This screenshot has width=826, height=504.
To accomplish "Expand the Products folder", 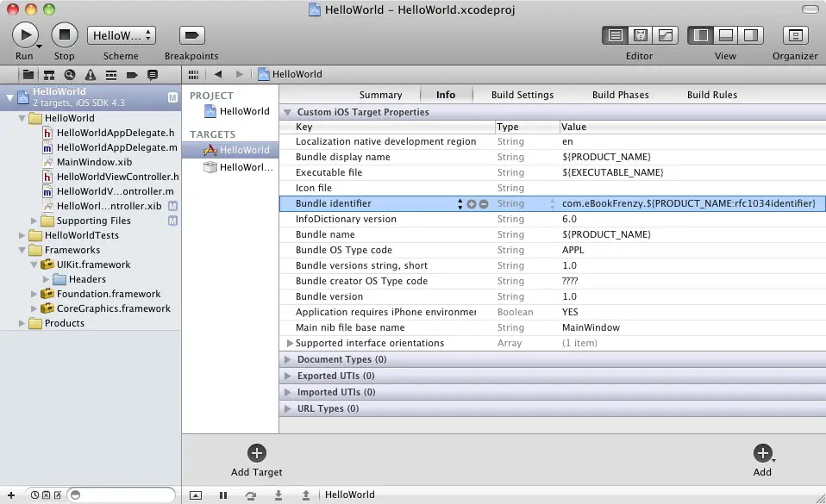I will 23,324.
